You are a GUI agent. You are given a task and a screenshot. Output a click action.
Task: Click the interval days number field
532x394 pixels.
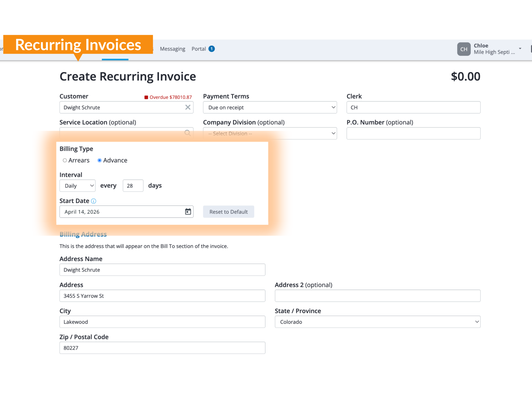(x=133, y=186)
